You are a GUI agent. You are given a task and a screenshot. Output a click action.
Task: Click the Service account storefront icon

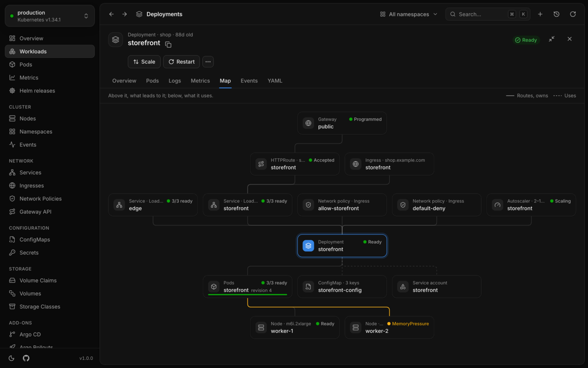click(x=403, y=287)
